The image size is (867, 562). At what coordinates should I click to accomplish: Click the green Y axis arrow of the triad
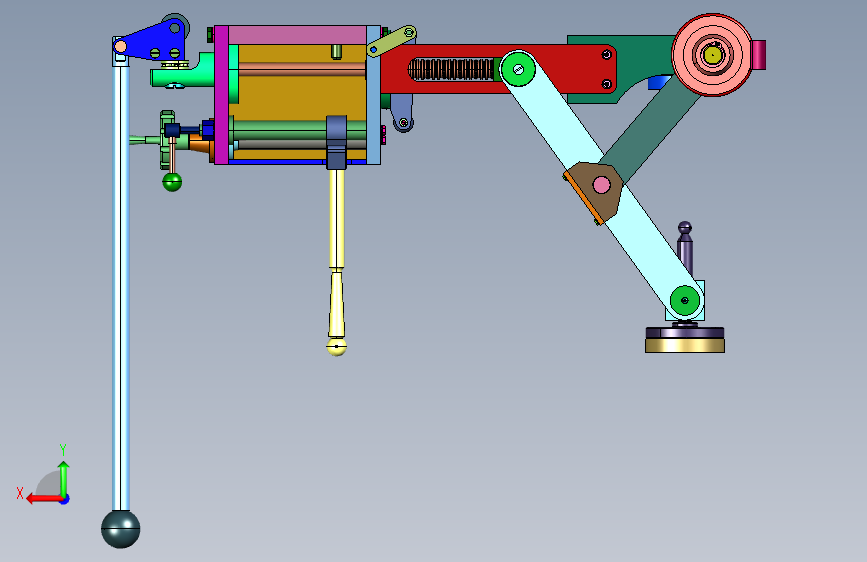tap(64, 480)
